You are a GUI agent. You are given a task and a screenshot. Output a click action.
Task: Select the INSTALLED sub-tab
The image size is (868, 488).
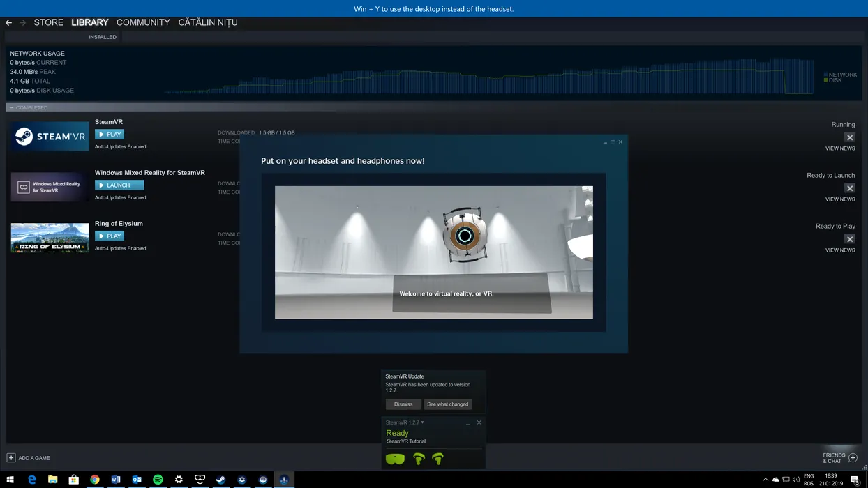pyautogui.click(x=103, y=37)
